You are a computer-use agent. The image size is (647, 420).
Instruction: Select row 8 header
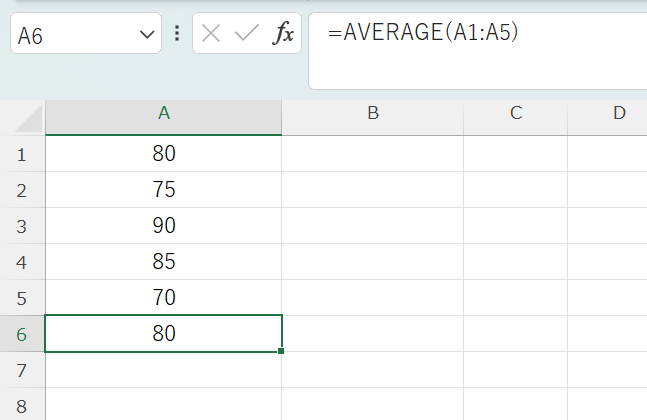pos(22,406)
